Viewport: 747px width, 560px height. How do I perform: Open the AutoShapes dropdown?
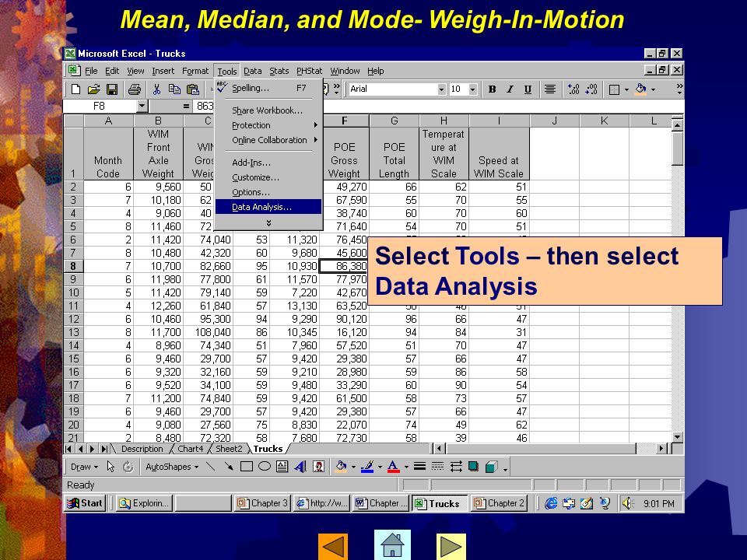(171, 467)
